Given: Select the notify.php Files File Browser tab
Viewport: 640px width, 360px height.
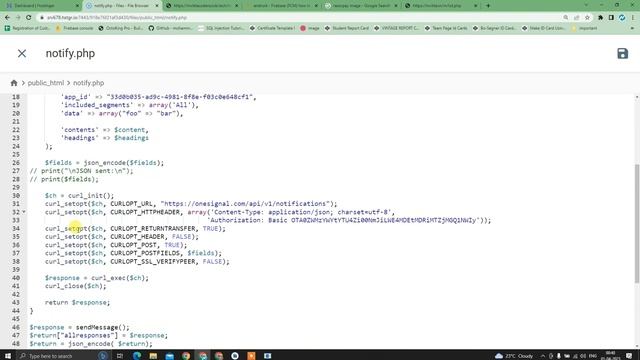Looking at the screenshot, I should pyautogui.click(x=121, y=6).
